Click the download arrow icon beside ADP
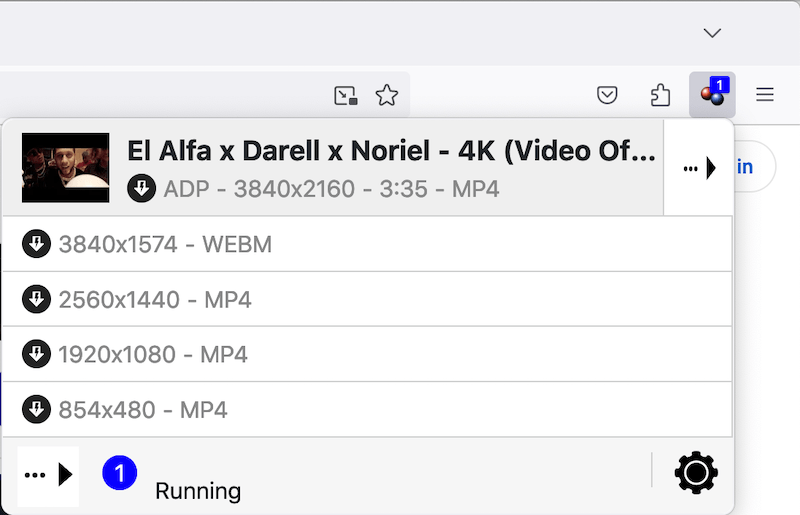Image resolution: width=800 pixels, height=515 pixels. point(142,188)
